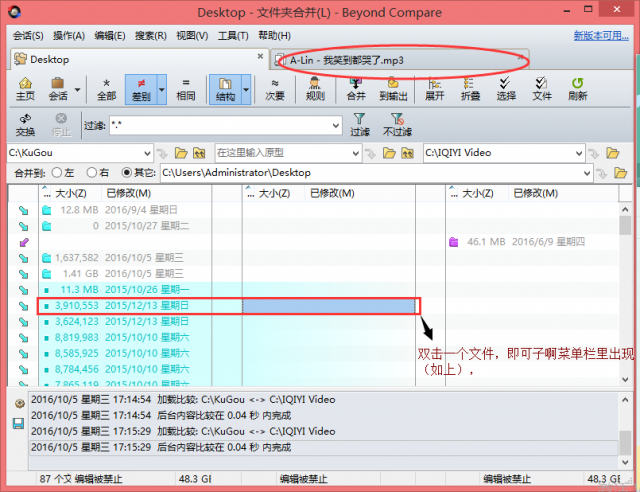640x492 pixels.
Task: Sort left pane by 大小(Z) column
Action: (71, 193)
